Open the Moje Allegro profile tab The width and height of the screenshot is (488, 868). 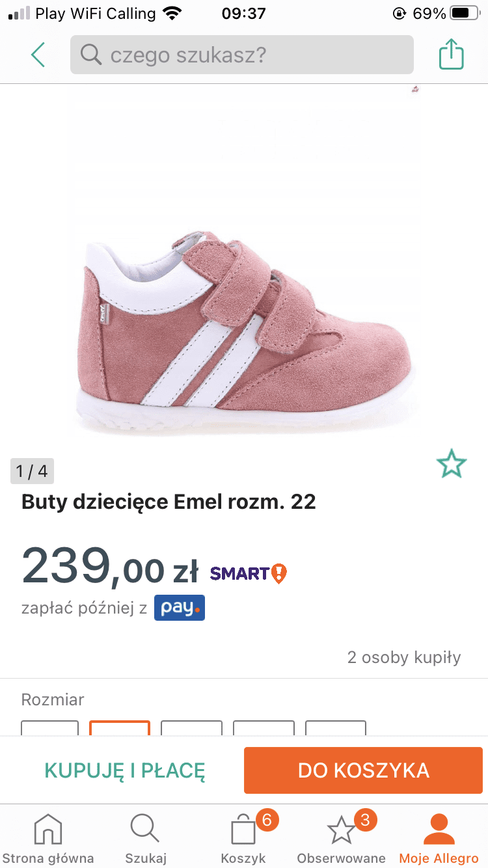point(439,839)
